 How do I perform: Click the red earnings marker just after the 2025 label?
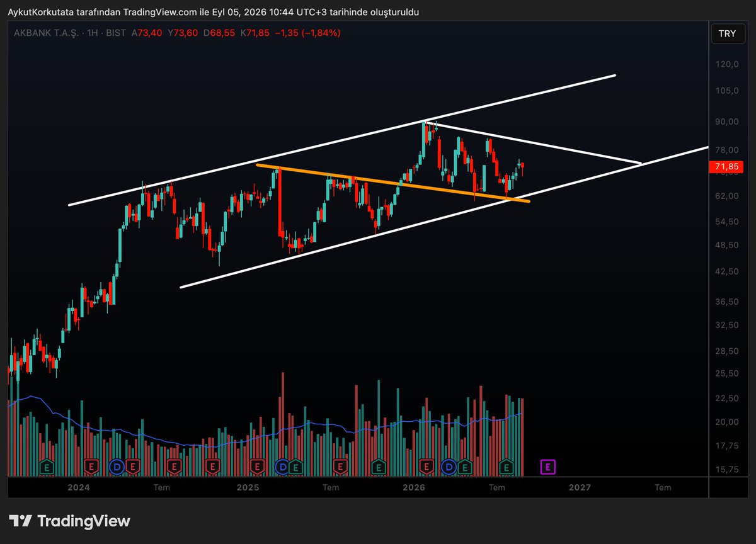[x=257, y=467]
